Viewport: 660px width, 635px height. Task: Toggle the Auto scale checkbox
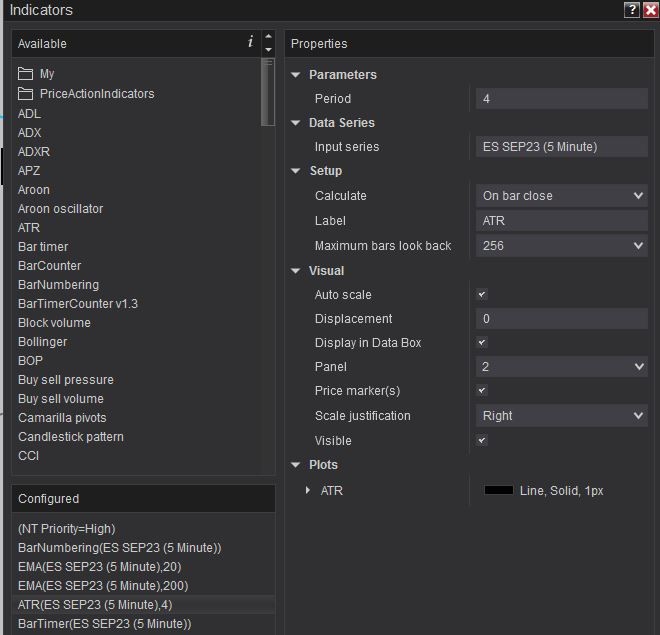click(482, 295)
